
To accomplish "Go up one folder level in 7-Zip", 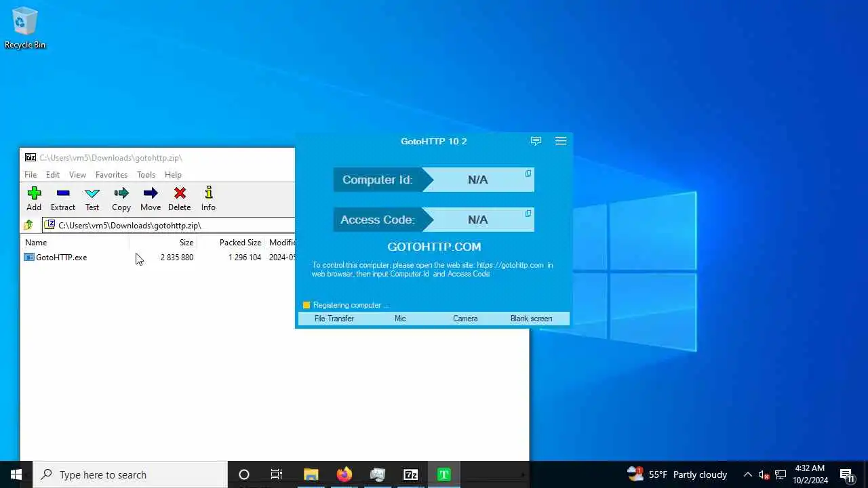I will pos(28,225).
